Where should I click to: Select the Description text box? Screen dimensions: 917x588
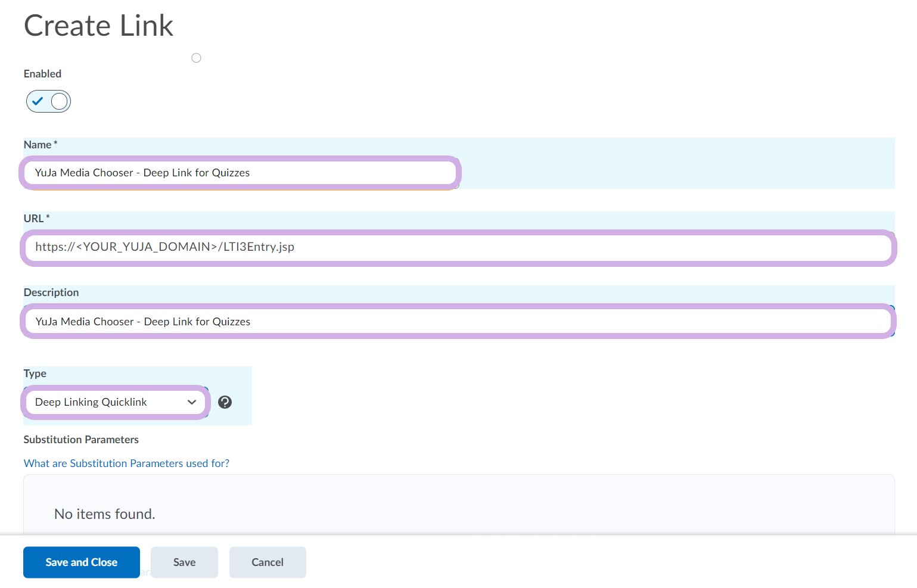[x=458, y=322]
